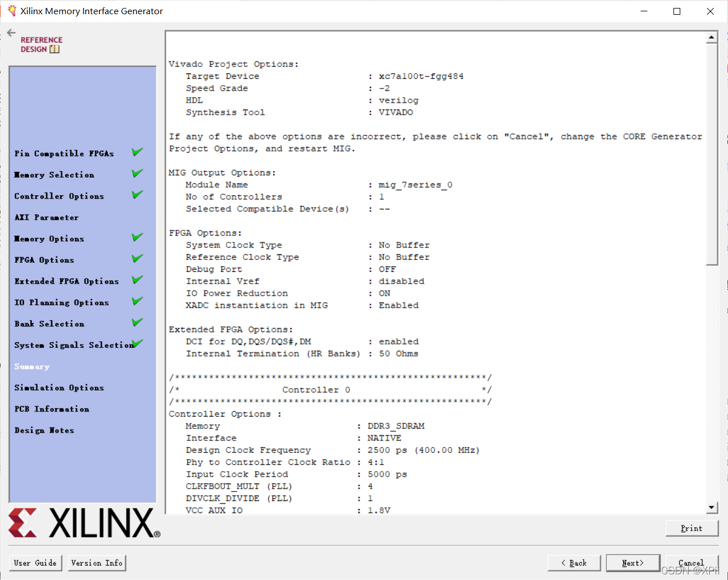Open the Reference Design book icon

[x=55, y=49]
